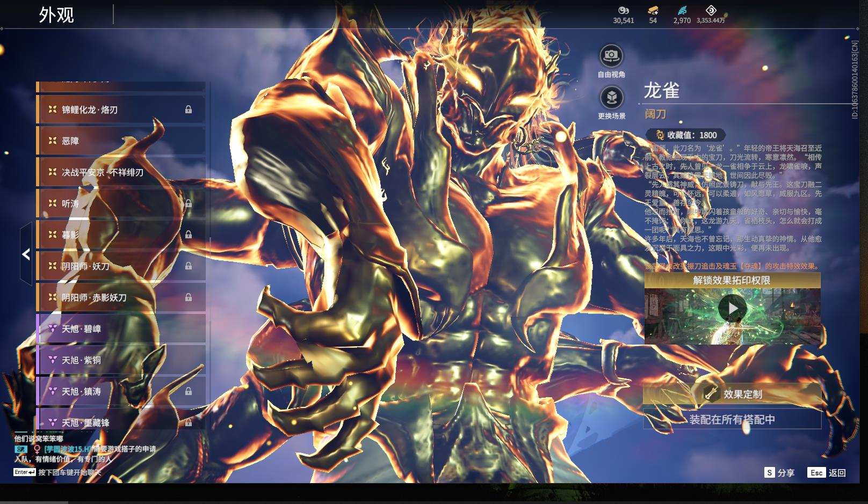This screenshot has width=868, height=504.
Task: Click the lock icon on 阴阳师·妖刀
Action: point(189,266)
